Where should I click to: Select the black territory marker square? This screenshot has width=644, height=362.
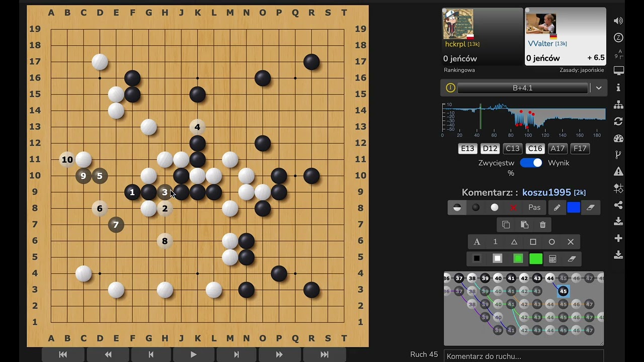(476, 259)
